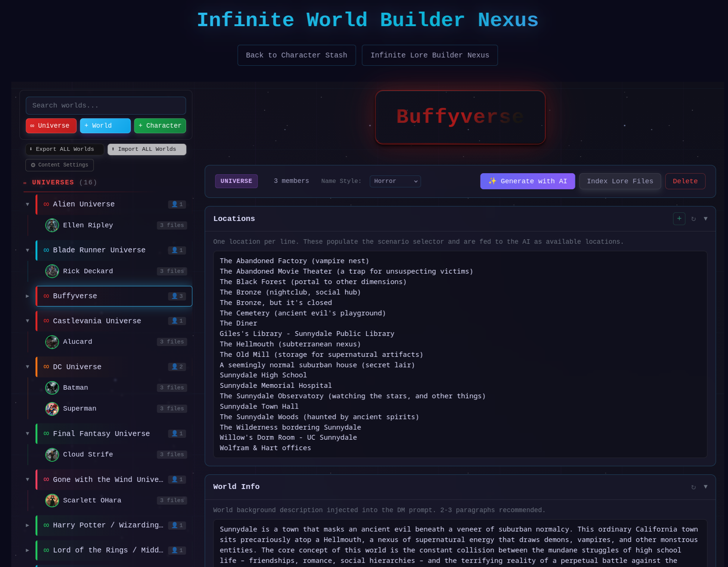Refresh the World Info section
Viewport: 728px width, 567px height.
click(x=693, y=487)
